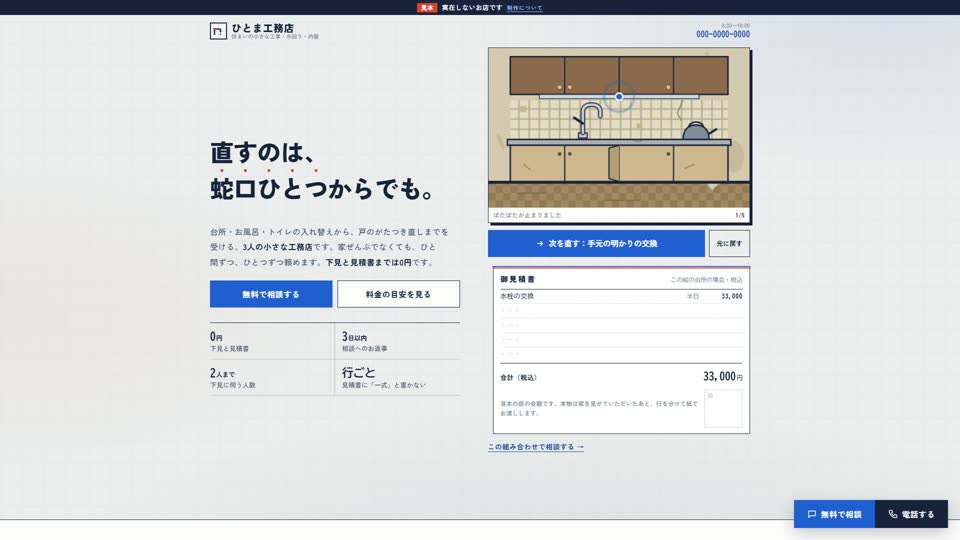
Task: Click the stamp box in the estimate
Action: click(x=723, y=408)
